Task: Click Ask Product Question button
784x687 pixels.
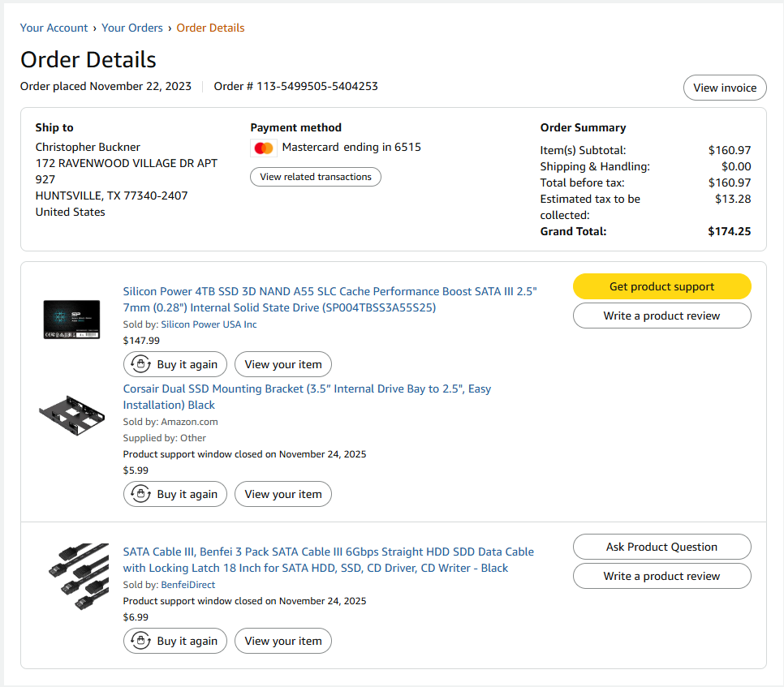Action: (661, 547)
